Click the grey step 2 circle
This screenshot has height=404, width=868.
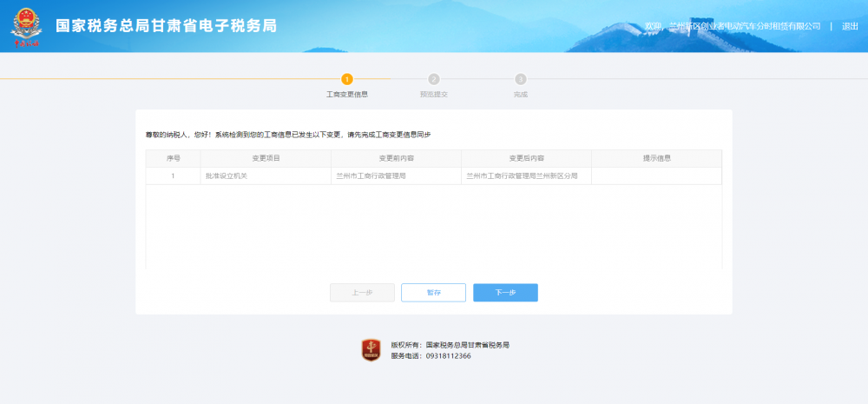[x=434, y=79]
